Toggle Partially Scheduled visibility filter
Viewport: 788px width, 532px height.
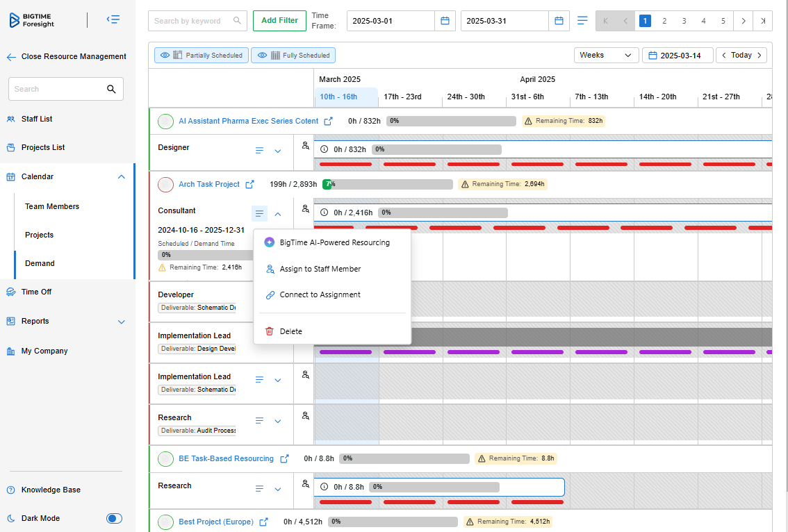pyautogui.click(x=202, y=56)
